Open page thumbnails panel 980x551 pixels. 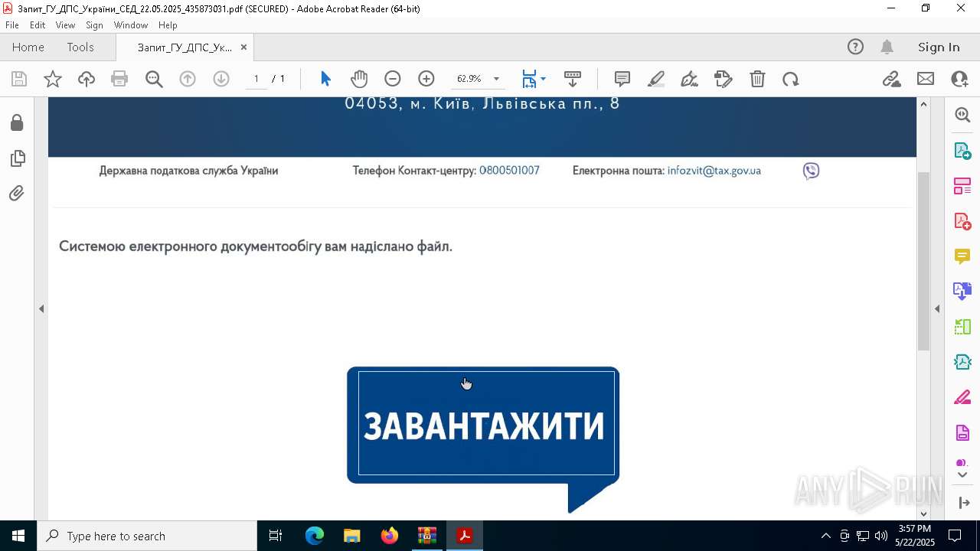click(17, 158)
